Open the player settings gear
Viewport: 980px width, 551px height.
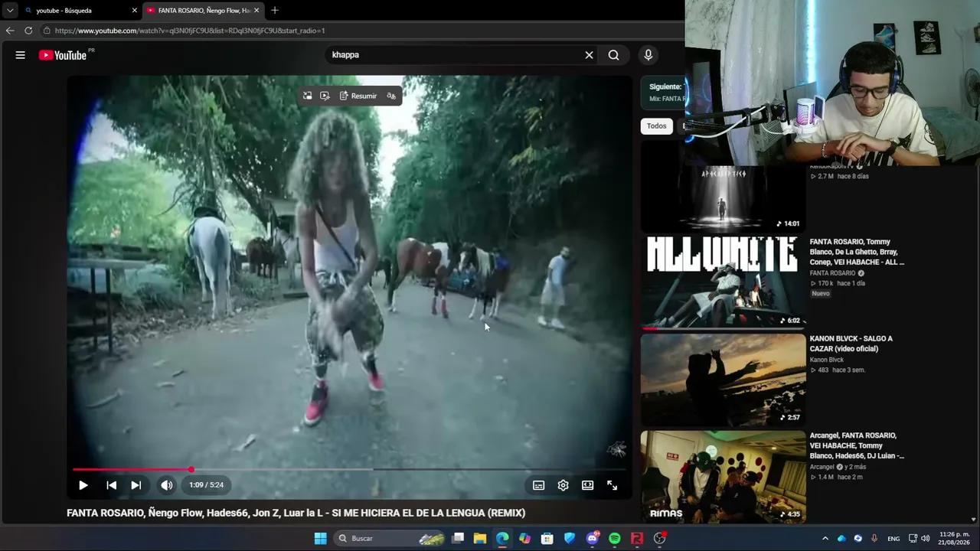point(563,485)
